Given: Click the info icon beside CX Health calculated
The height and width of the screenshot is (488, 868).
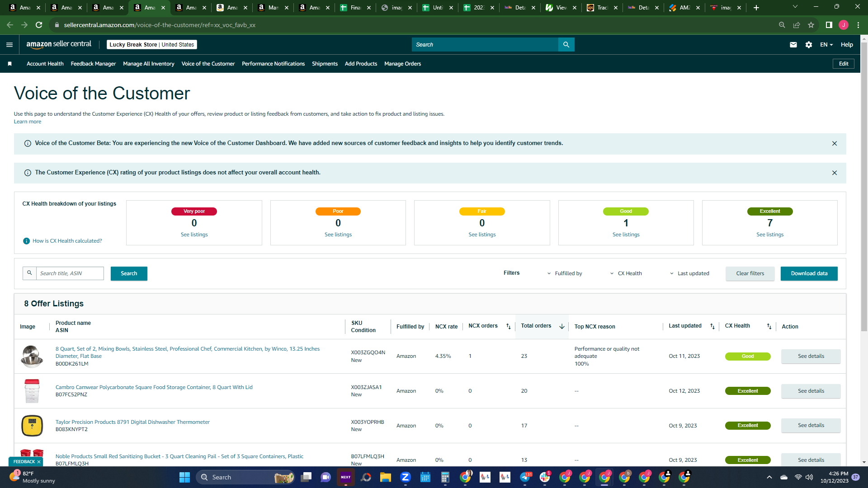Looking at the screenshot, I should click(x=26, y=241).
